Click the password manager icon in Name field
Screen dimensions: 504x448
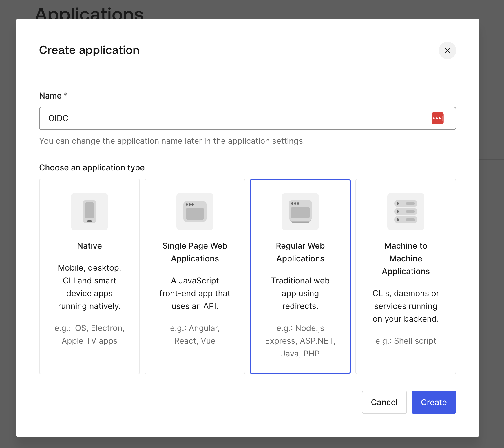coord(437,118)
